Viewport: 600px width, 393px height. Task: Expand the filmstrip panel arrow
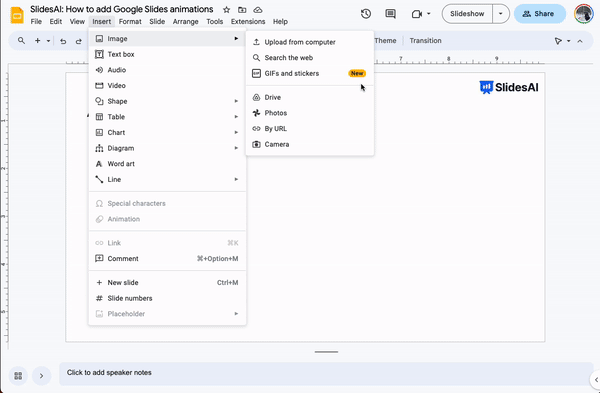pos(41,376)
